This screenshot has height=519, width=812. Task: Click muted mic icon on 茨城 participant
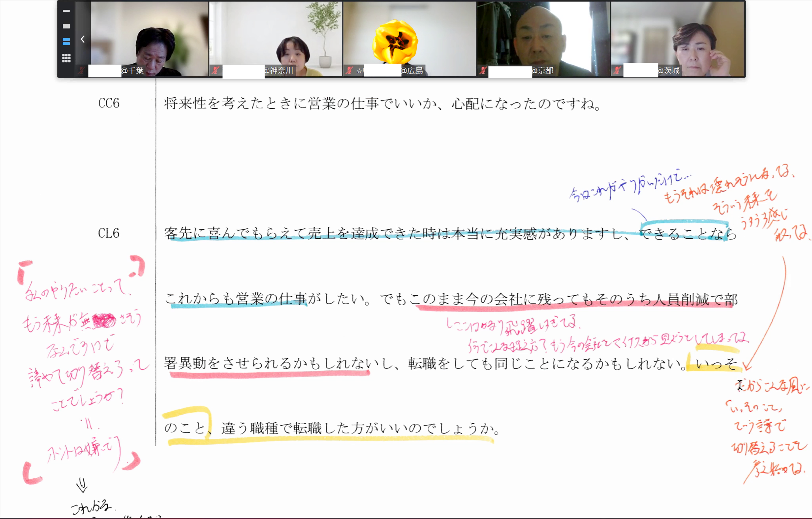coord(617,71)
